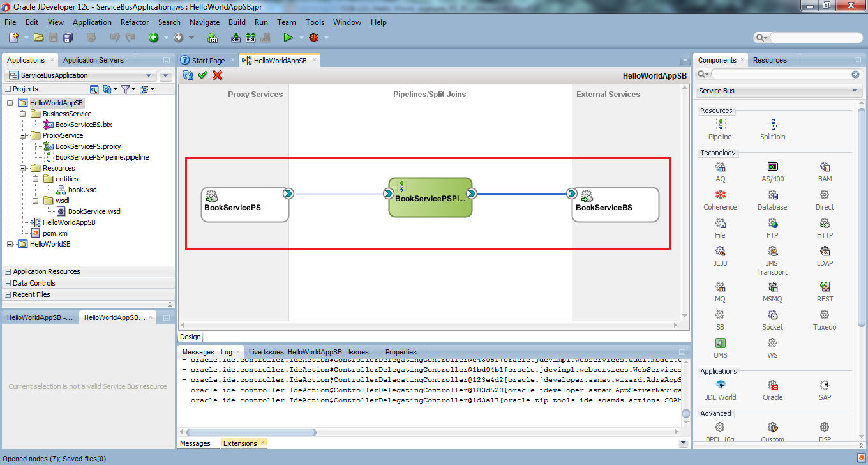
Task: Click the log horizontal scrollbar thumb
Action: tap(251, 432)
